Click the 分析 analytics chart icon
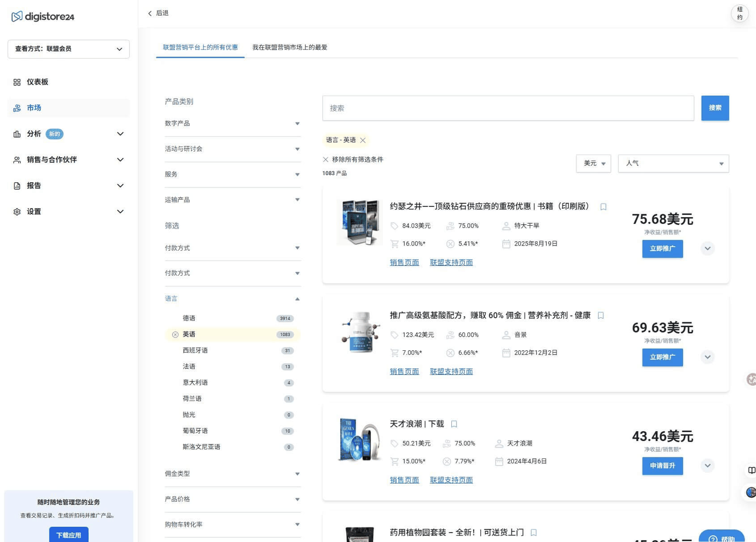The image size is (756, 542). 17,134
